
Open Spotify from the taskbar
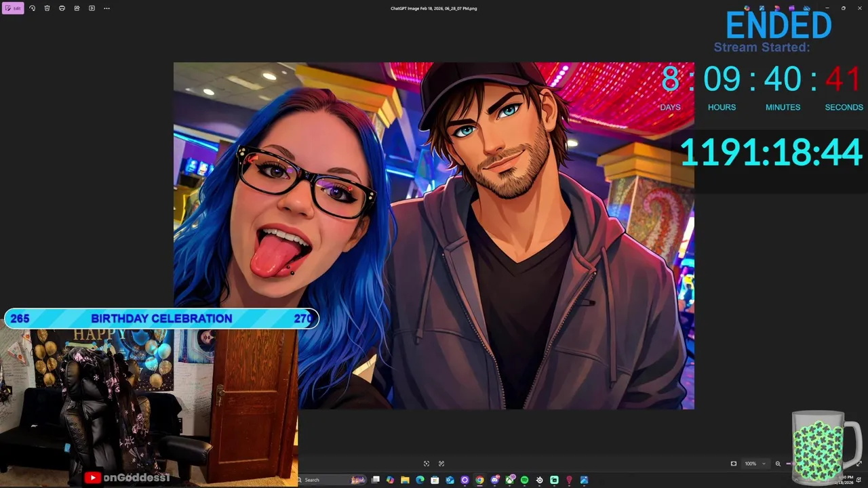524,480
